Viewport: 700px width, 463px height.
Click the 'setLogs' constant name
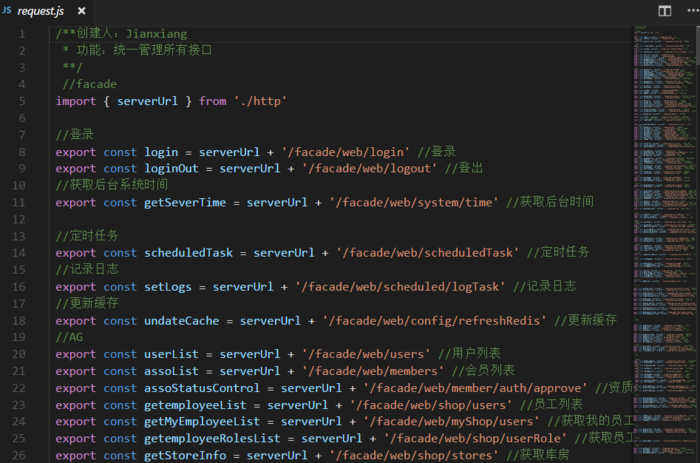[x=168, y=287]
